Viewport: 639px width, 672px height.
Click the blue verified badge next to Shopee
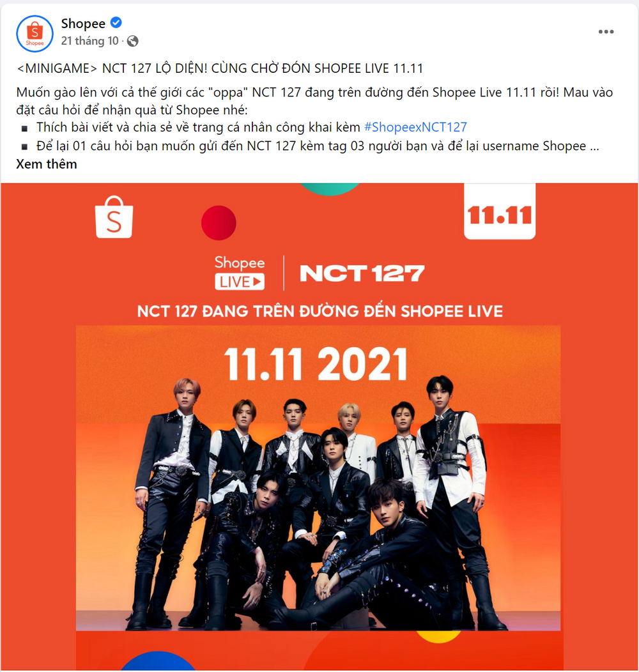pyautogui.click(x=116, y=22)
